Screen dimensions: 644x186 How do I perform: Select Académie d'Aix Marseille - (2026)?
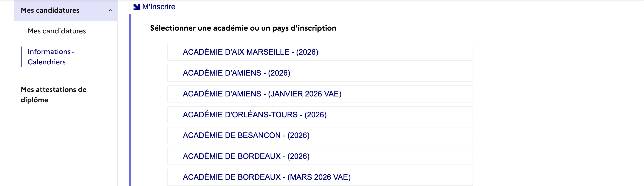(x=250, y=52)
